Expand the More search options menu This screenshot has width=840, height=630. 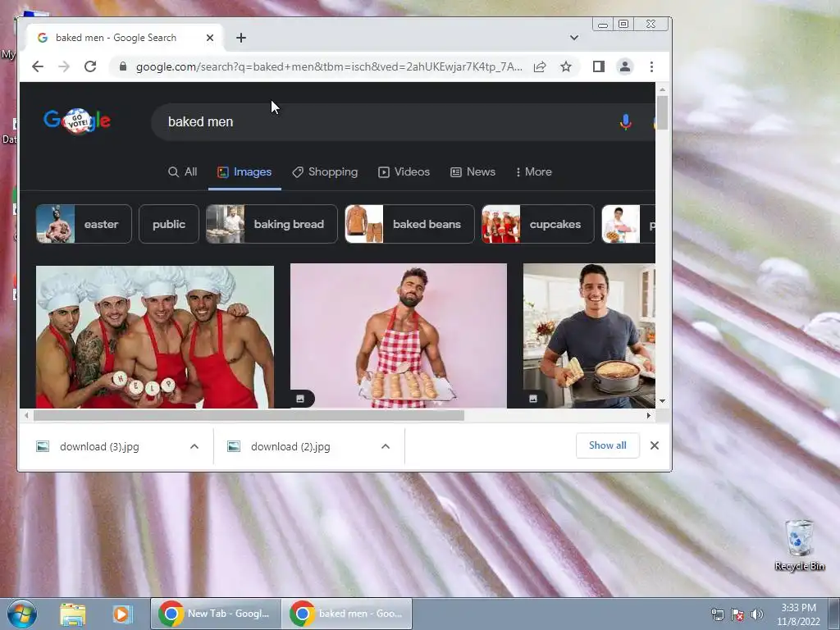click(x=533, y=172)
